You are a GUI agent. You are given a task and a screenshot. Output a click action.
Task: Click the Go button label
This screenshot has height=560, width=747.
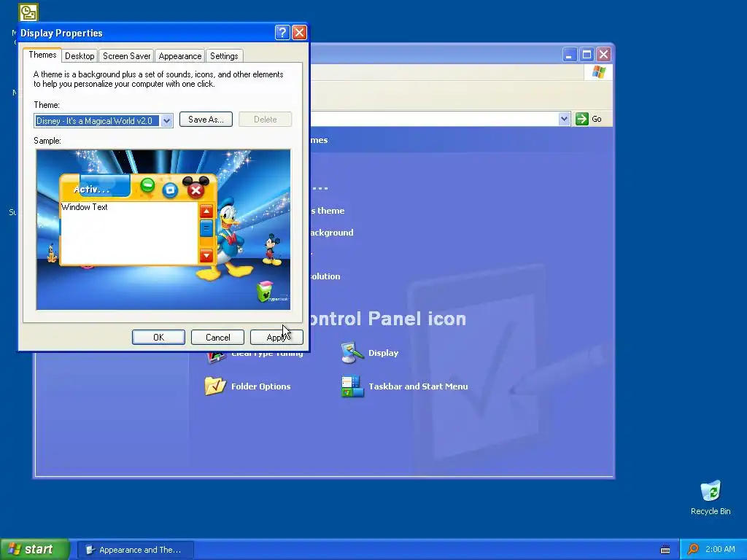pos(597,119)
